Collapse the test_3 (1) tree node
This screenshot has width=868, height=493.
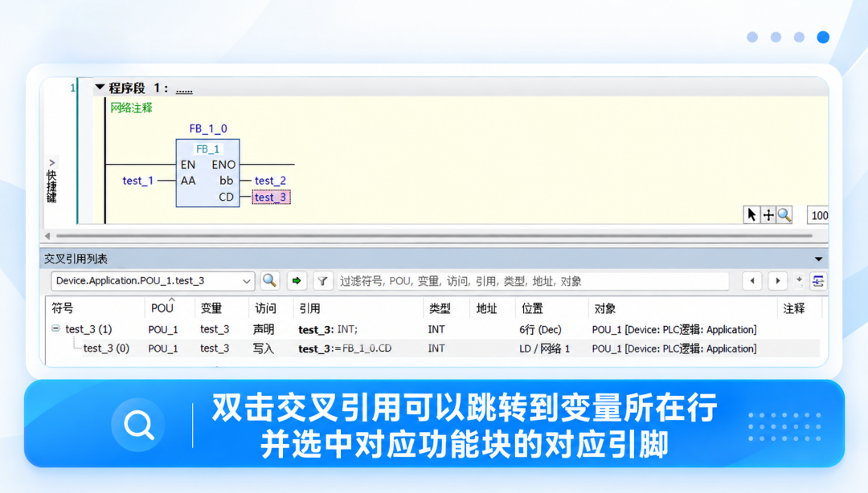coord(55,328)
